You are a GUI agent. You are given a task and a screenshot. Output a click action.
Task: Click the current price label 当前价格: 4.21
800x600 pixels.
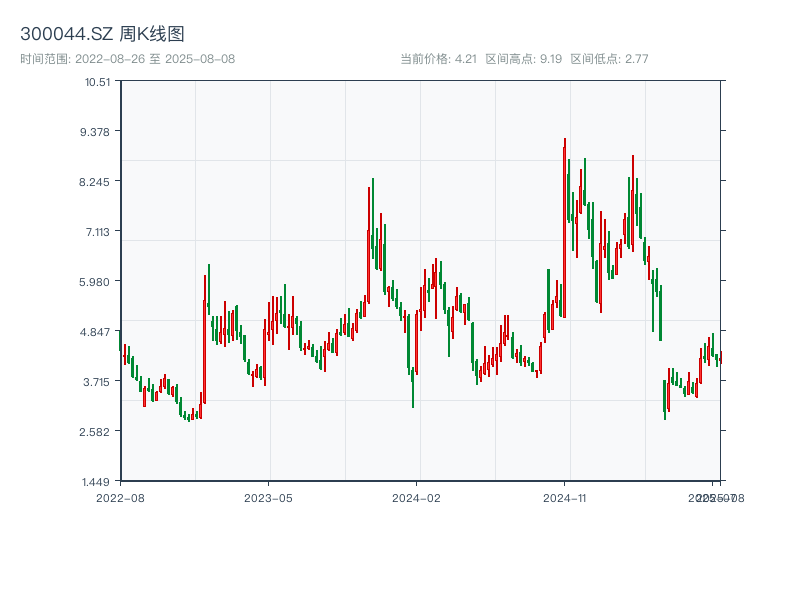pos(438,59)
